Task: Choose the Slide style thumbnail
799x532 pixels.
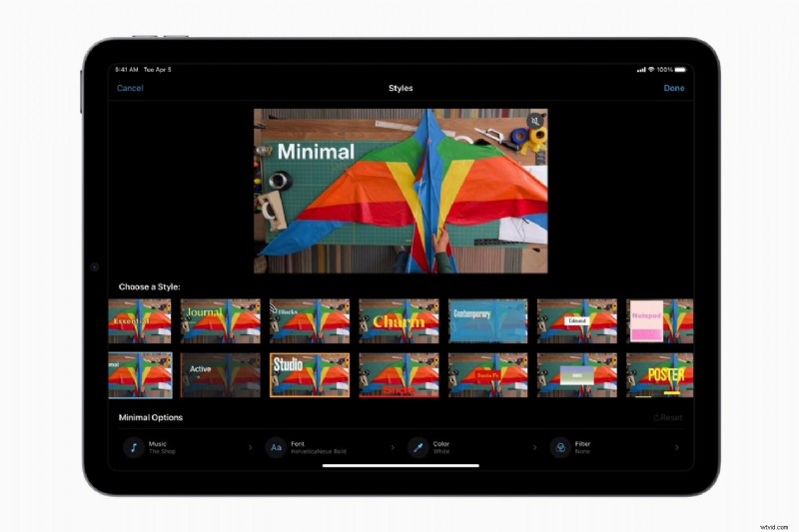Action: 399,375
